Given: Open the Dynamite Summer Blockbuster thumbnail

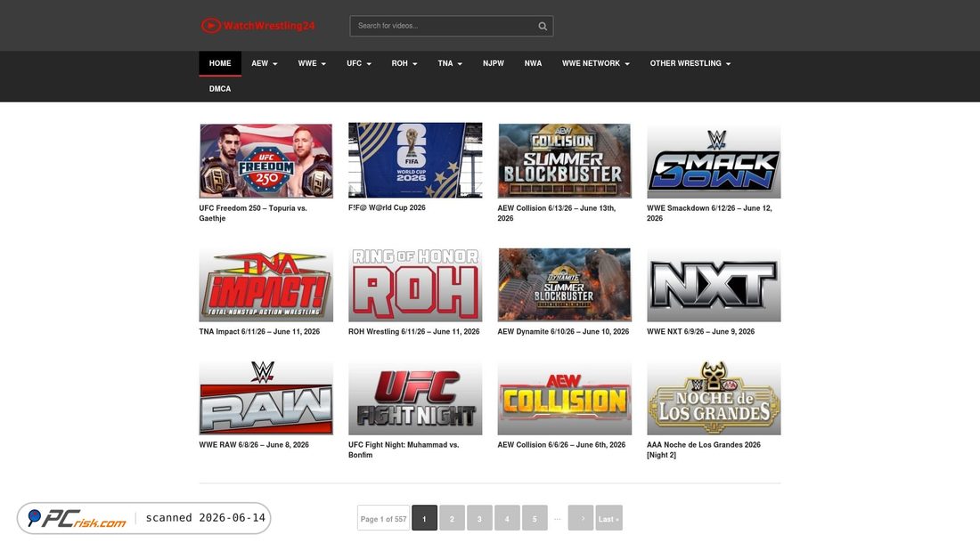Looking at the screenshot, I should (564, 284).
